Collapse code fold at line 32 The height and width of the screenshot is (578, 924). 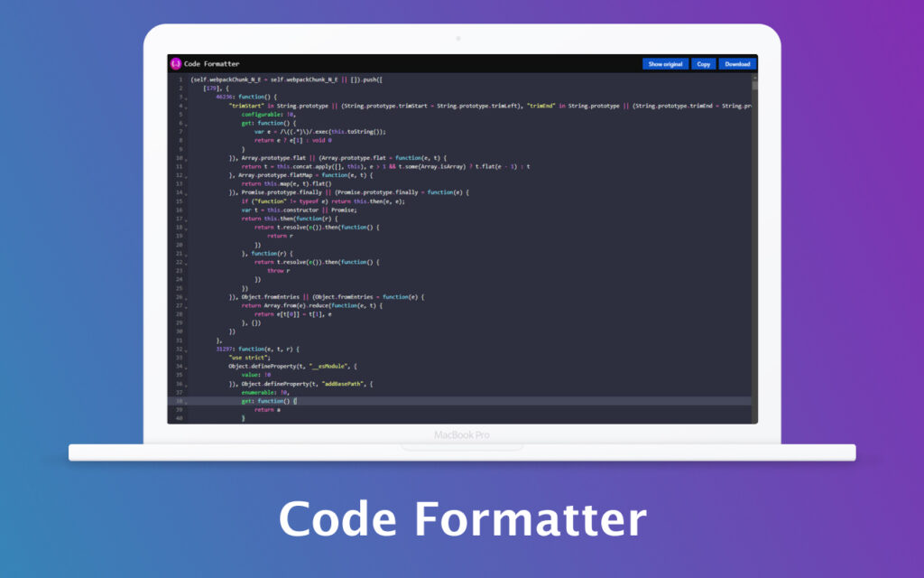pos(186,350)
